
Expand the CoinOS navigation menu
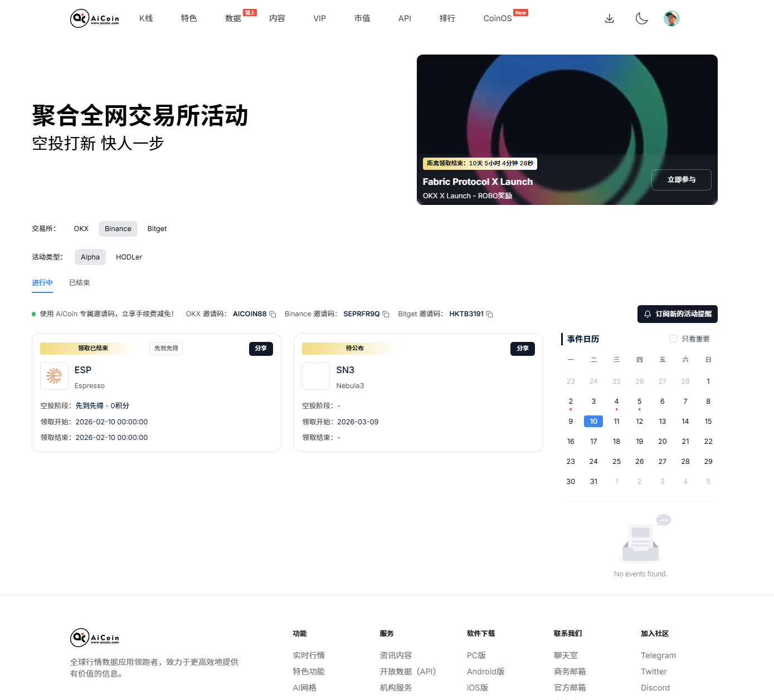coord(497,18)
